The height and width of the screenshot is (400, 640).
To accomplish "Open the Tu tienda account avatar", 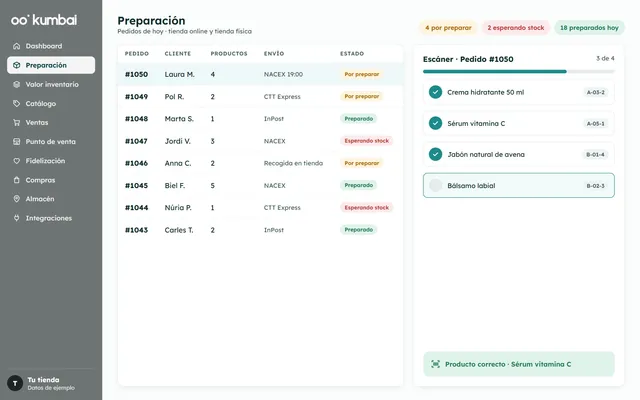I will click(x=15, y=383).
